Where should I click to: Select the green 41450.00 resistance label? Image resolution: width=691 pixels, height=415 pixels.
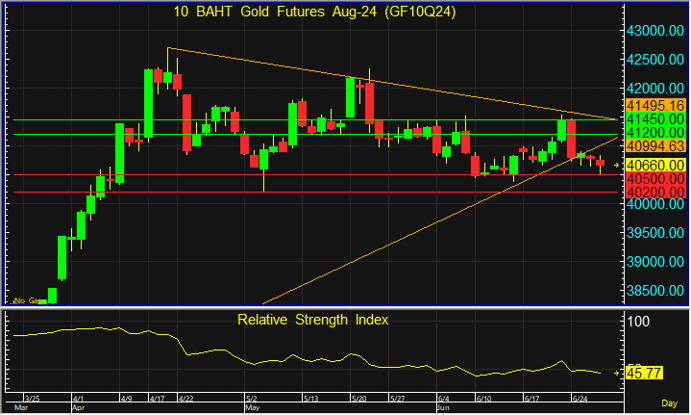click(656, 119)
